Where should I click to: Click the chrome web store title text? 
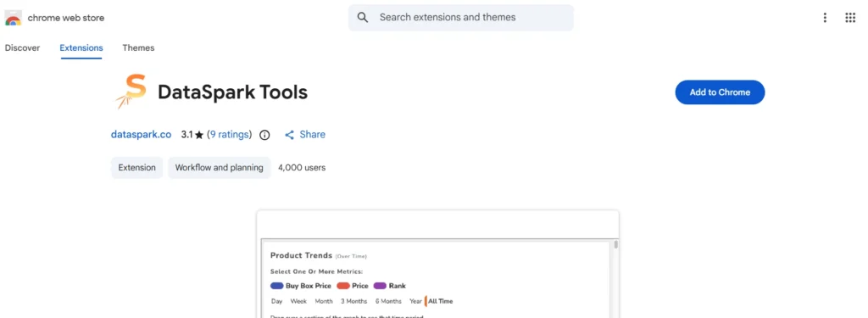(x=66, y=18)
